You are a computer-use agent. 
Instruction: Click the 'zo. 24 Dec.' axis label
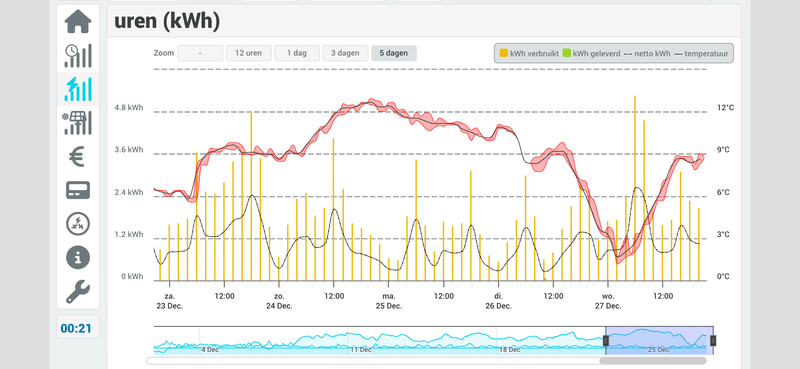[x=279, y=301]
